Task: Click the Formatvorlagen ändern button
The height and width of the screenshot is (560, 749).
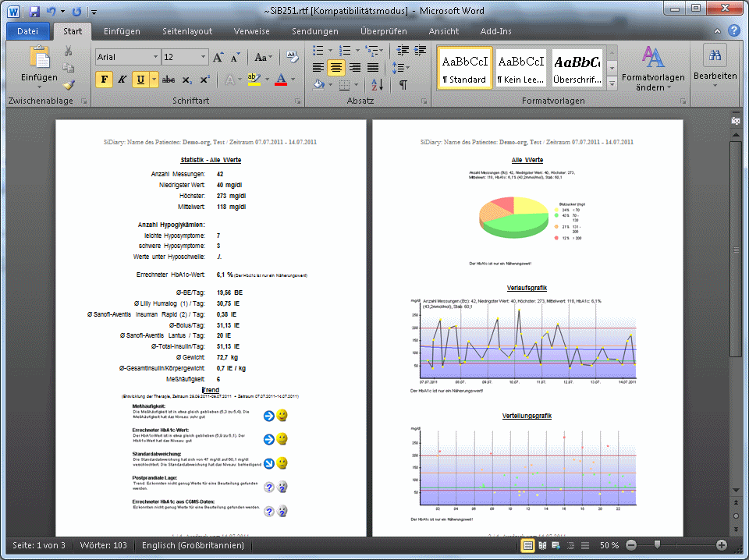Action: 653,68
